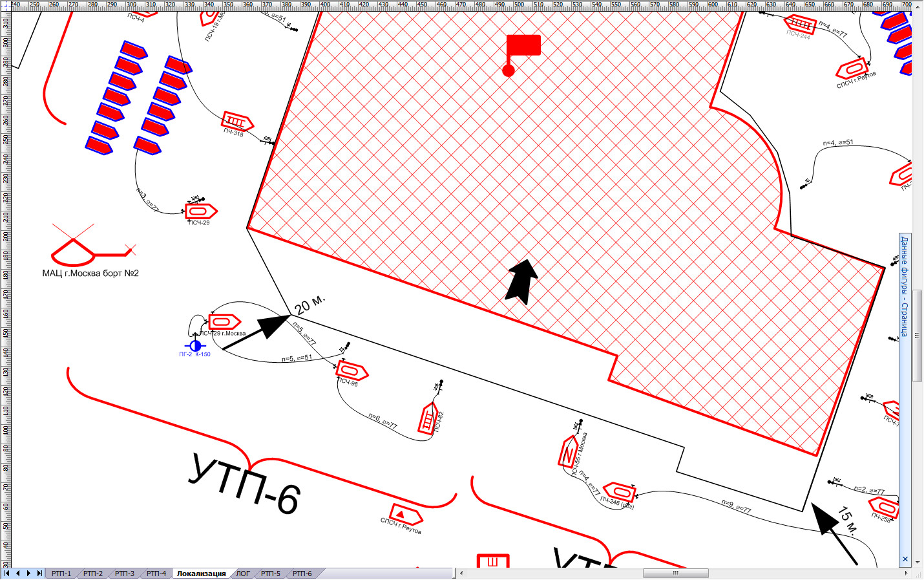Viewport: 924px width, 580px height.
Task: Select the МАЦ г.Москва борт №2 caption
Action: pos(90,274)
